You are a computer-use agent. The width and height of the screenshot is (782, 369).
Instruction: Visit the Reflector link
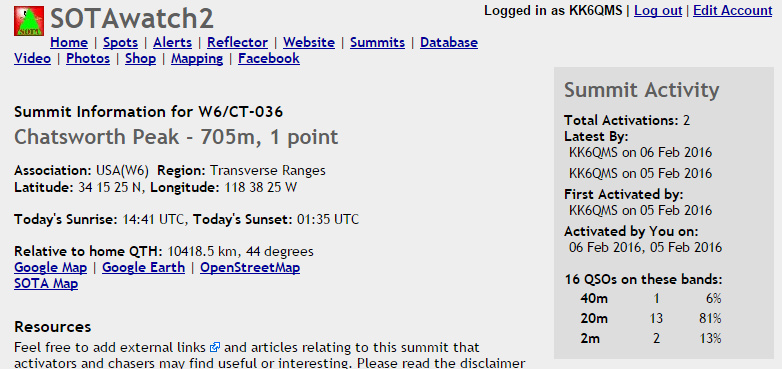[237, 43]
